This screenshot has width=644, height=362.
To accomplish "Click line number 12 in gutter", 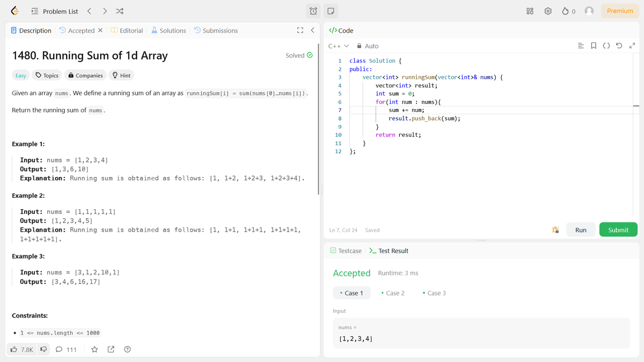I will click(x=338, y=152).
